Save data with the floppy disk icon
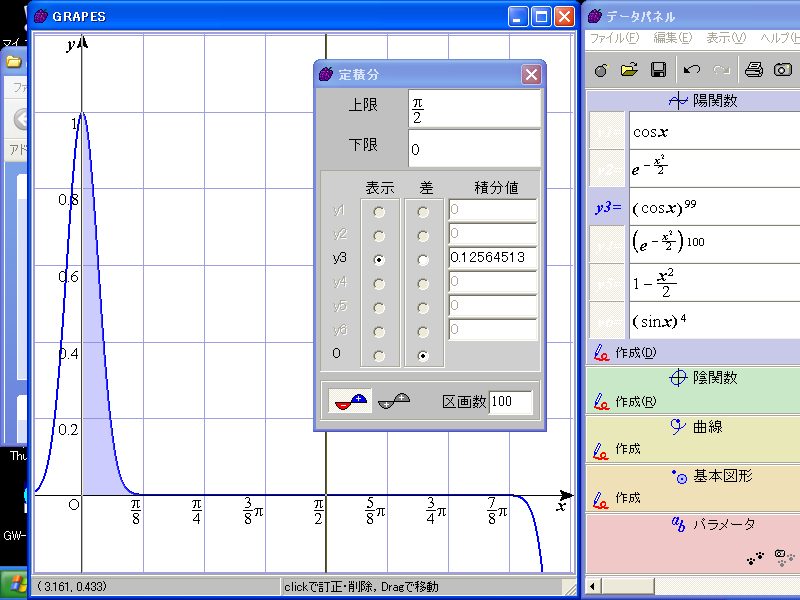Viewport: 800px width, 600px height. [658, 70]
